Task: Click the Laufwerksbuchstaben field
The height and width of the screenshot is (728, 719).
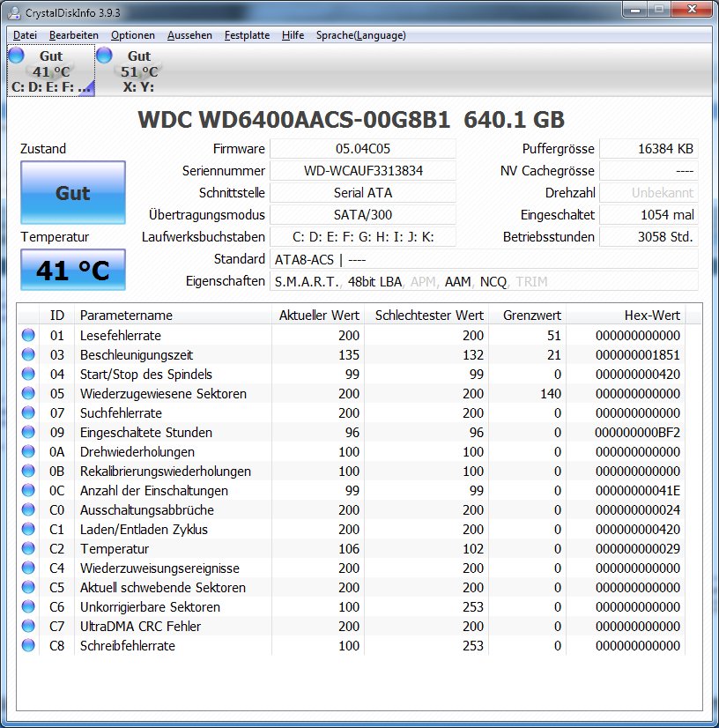Action: click(x=363, y=237)
